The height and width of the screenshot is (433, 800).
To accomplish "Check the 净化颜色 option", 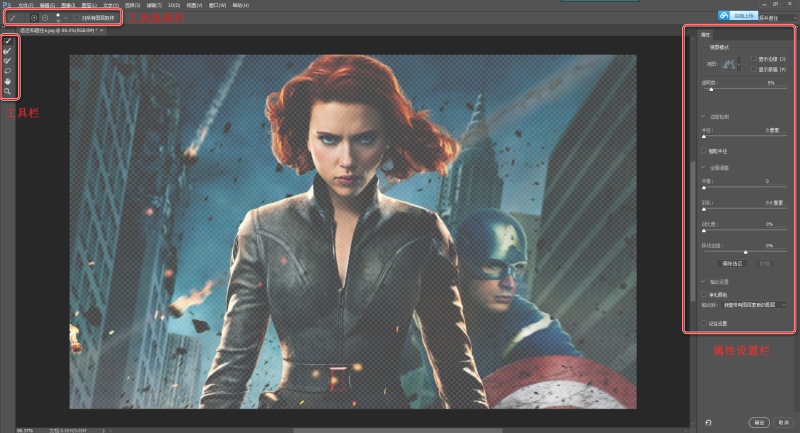I will click(703, 294).
